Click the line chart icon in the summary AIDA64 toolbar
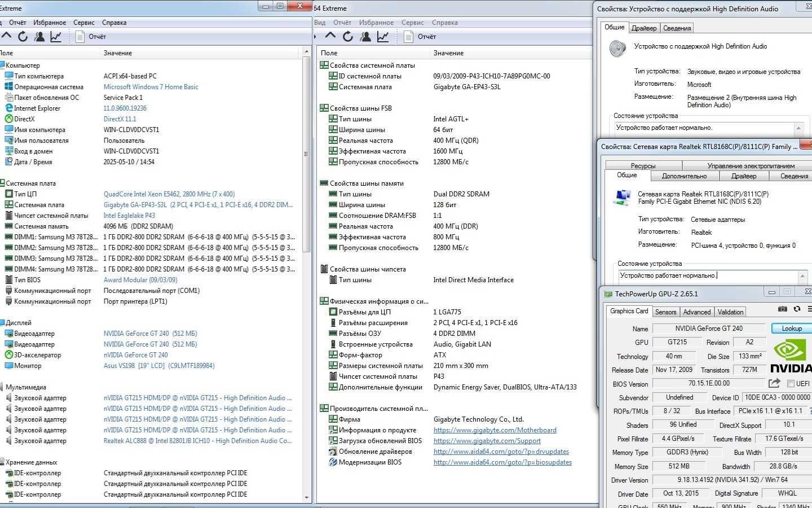Viewport: 812px width, 508px height. [x=56, y=37]
